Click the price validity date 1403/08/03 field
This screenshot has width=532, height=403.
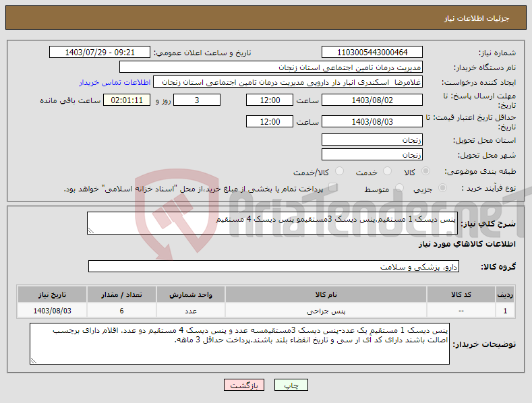(372, 121)
